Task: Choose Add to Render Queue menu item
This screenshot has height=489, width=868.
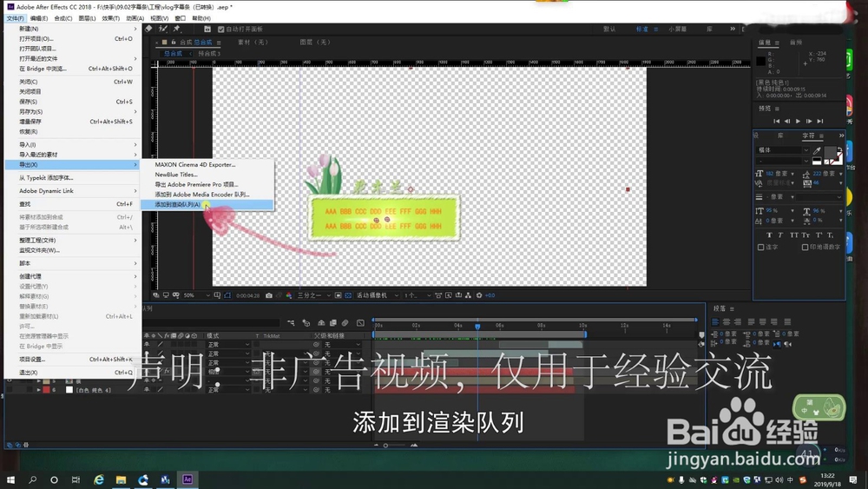Action: (207, 205)
